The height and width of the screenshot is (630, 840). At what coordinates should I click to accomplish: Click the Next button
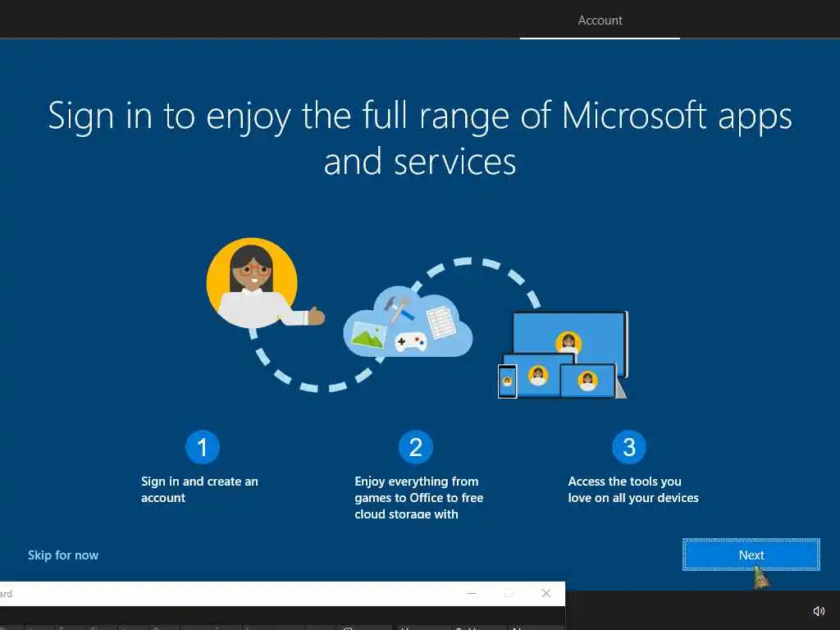coord(751,555)
